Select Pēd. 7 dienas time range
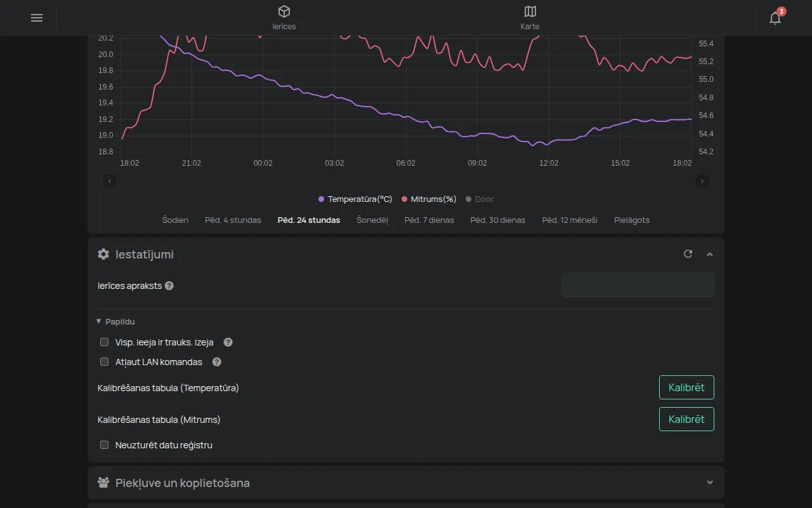812x508 pixels. click(x=429, y=220)
